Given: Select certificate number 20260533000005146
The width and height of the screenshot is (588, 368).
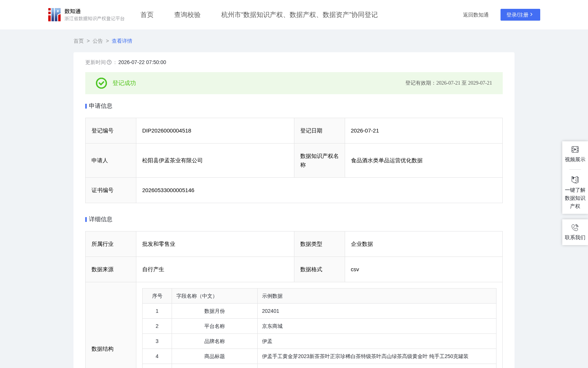Looking at the screenshot, I should tap(168, 190).
